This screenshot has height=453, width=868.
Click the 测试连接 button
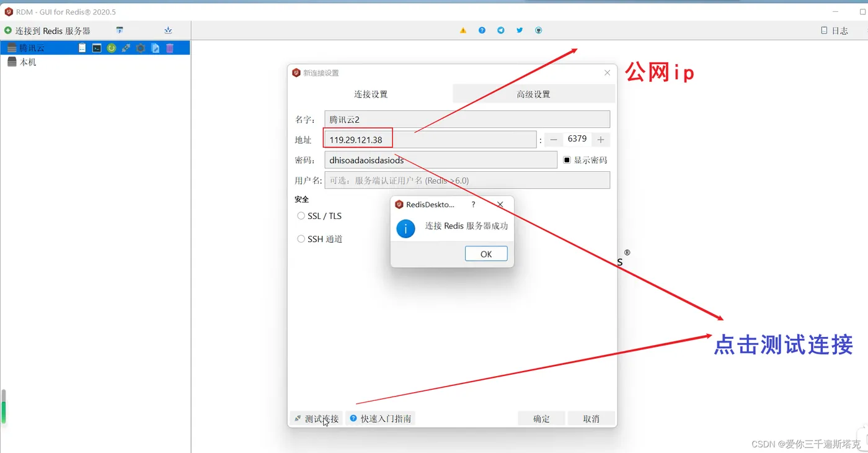tap(316, 419)
